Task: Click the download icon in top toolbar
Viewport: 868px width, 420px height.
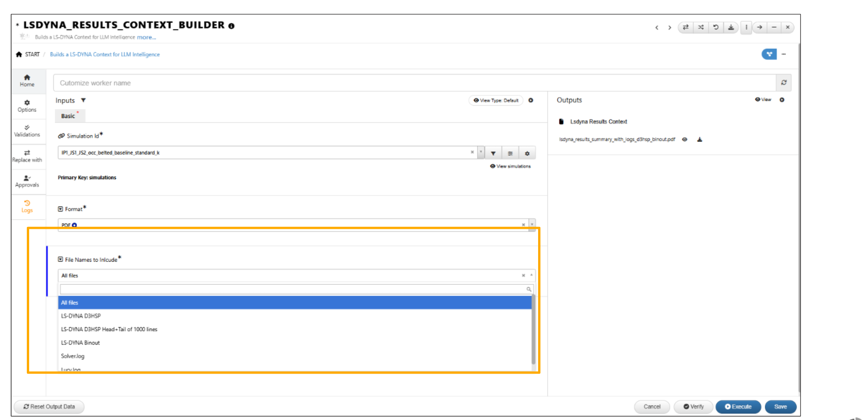Action: 731,27
